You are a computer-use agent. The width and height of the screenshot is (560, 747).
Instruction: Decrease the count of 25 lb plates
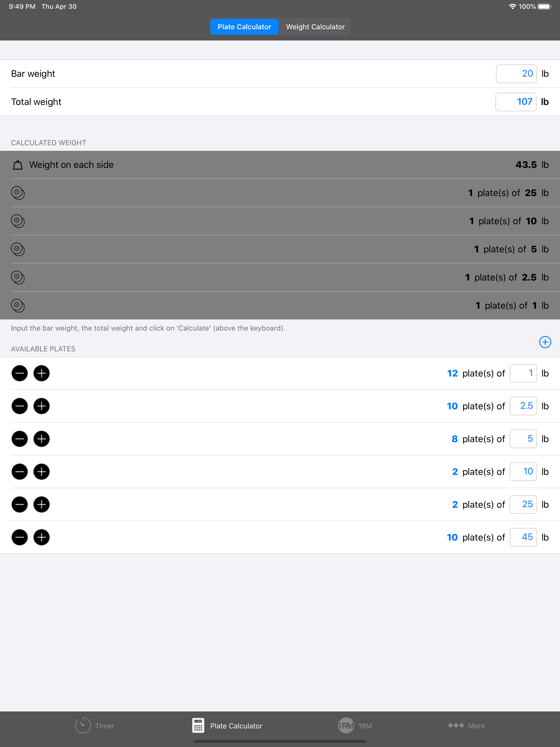tap(19, 504)
